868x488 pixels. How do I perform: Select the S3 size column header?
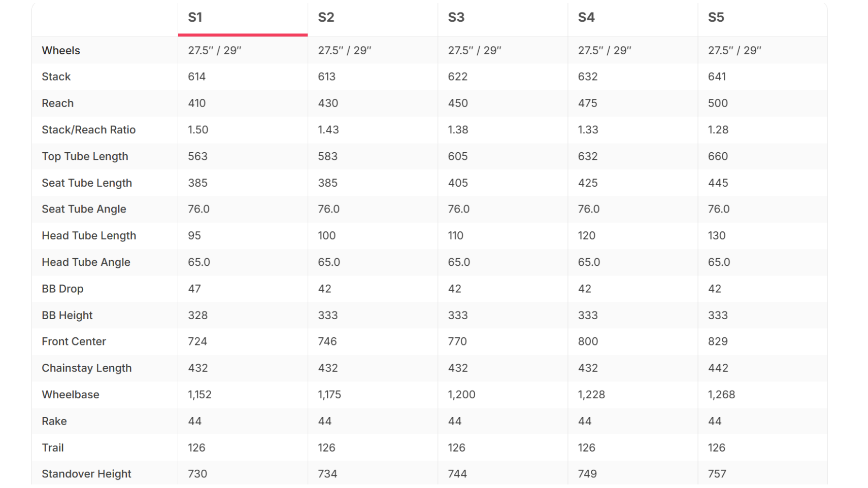click(x=503, y=18)
